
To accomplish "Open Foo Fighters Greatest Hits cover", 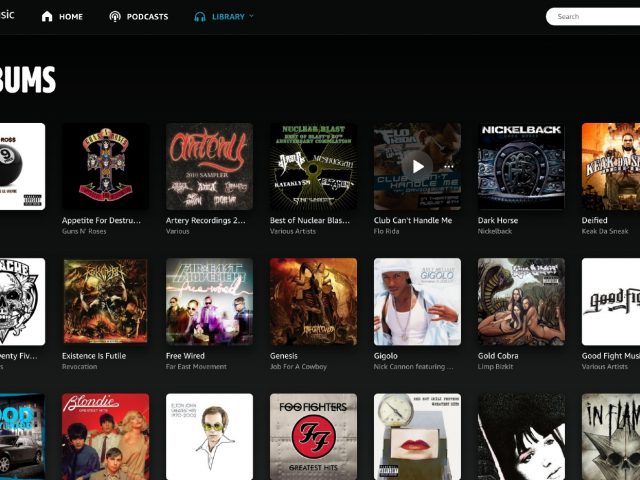I will [313, 437].
